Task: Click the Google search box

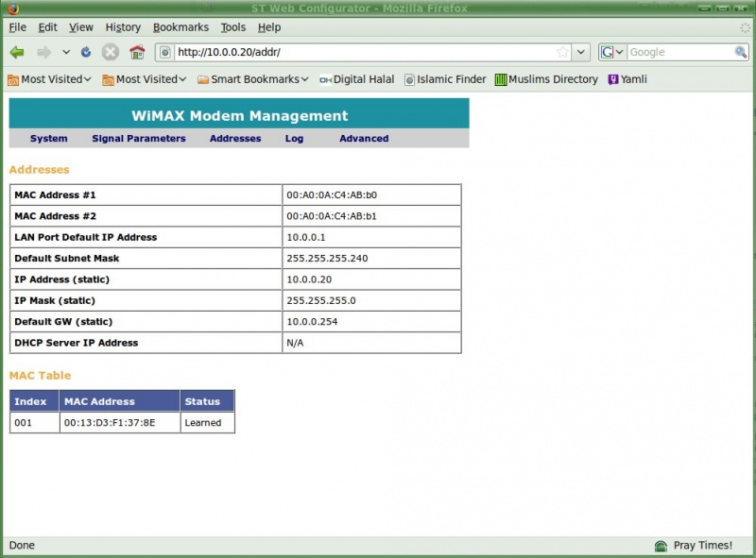Action: [680, 52]
